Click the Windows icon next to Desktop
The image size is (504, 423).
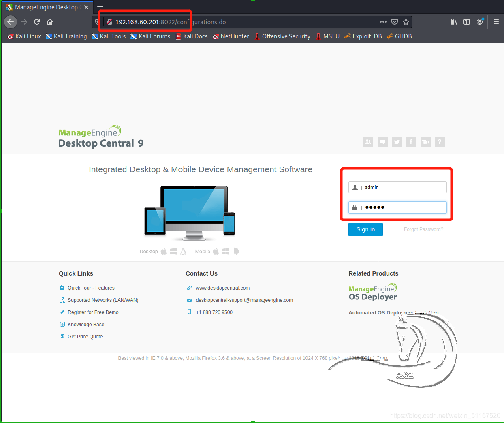point(173,251)
